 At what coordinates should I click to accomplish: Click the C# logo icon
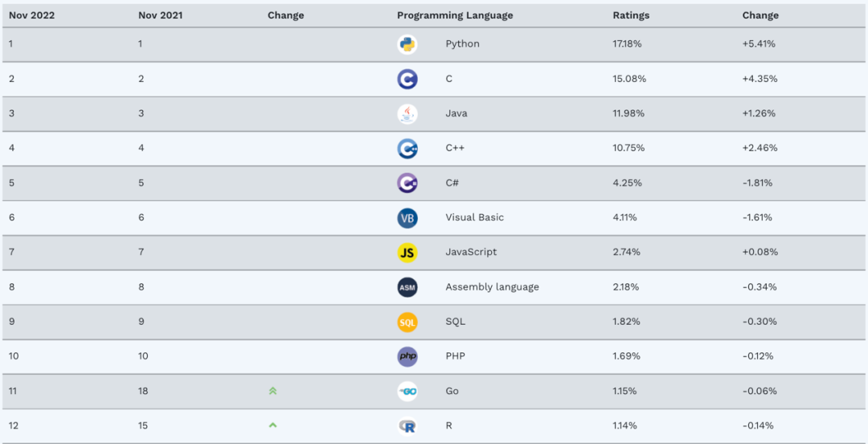tap(407, 183)
